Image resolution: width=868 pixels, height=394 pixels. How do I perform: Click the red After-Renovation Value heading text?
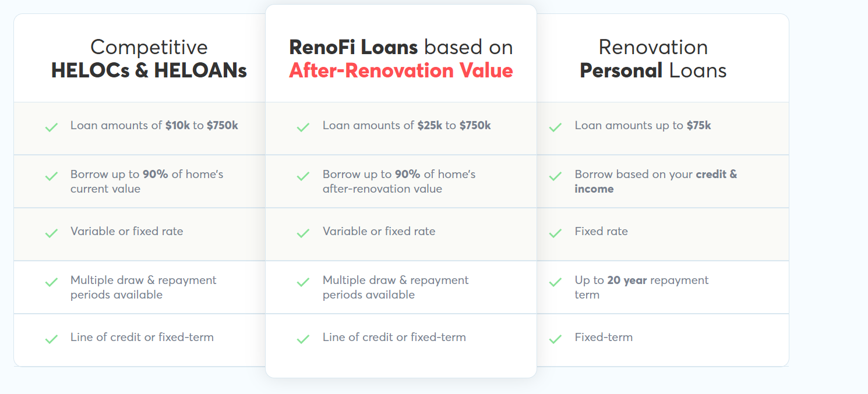pos(401,70)
